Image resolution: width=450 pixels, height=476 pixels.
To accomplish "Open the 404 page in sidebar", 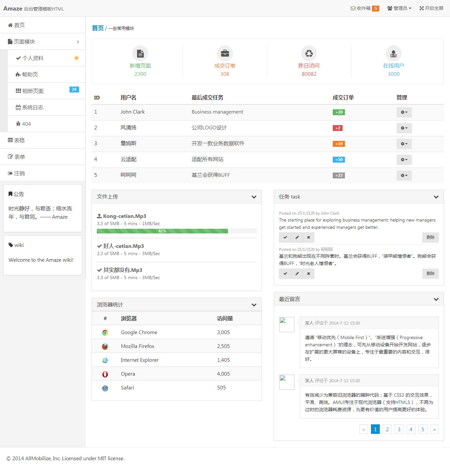I will [x=46, y=124].
